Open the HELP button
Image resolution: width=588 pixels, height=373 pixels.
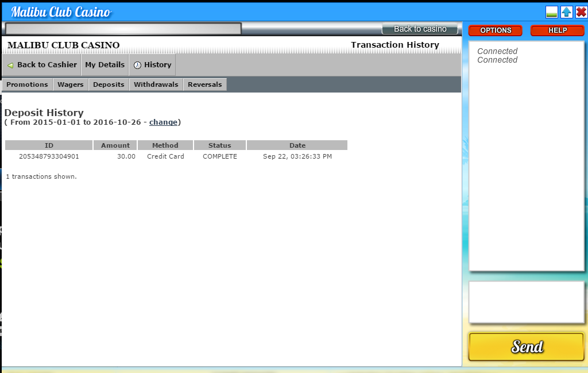pyautogui.click(x=557, y=30)
